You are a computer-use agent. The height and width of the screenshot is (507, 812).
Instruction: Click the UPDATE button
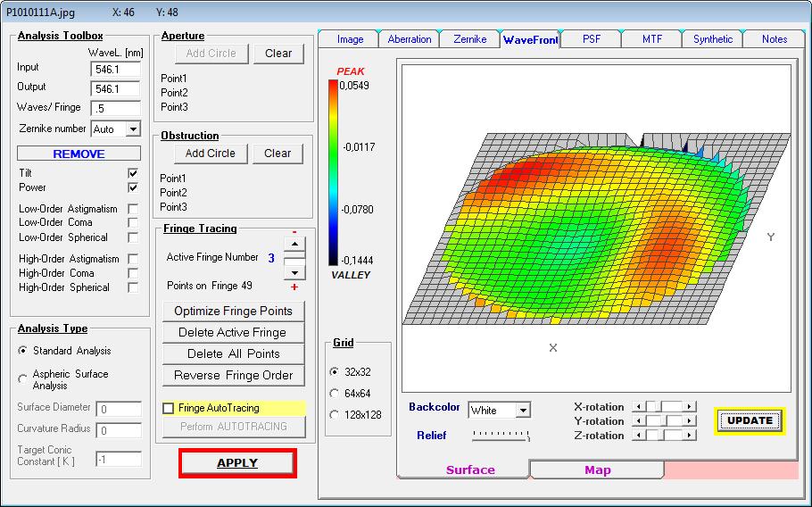[x=750, y=421]
